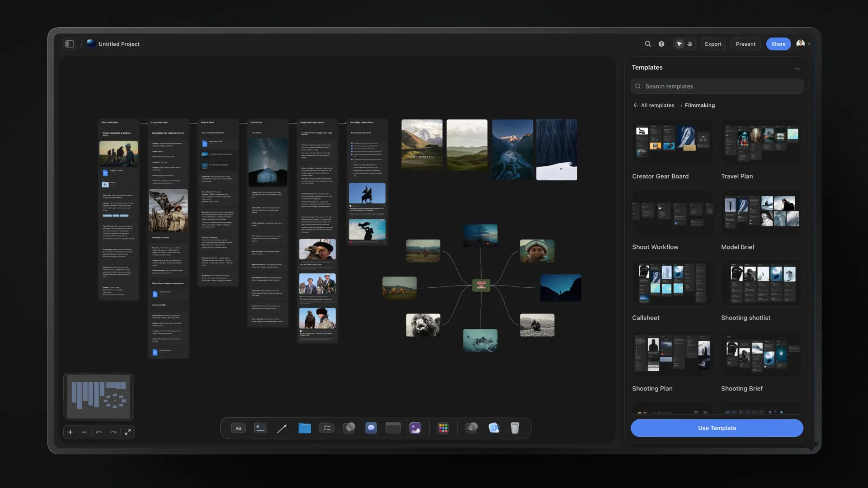Add a link with the chain icon

(x=349, y=428)
